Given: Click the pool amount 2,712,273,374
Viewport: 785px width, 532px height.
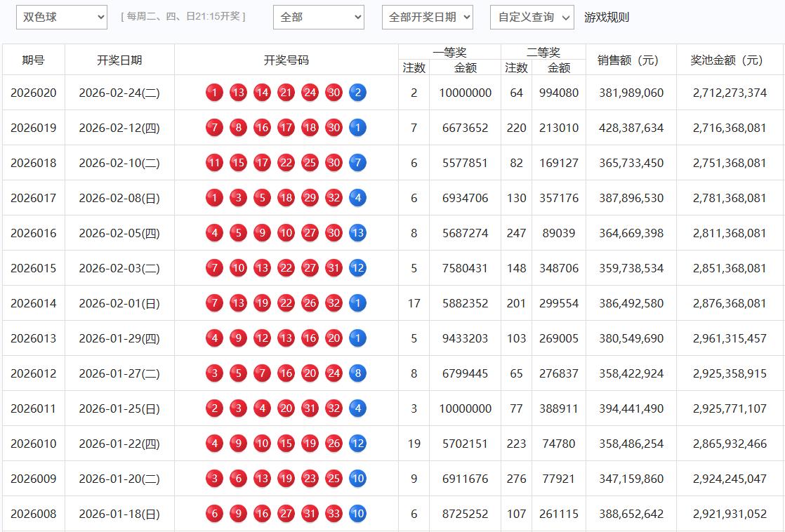Looking at the screenshot, I should [x=730, y=93].
